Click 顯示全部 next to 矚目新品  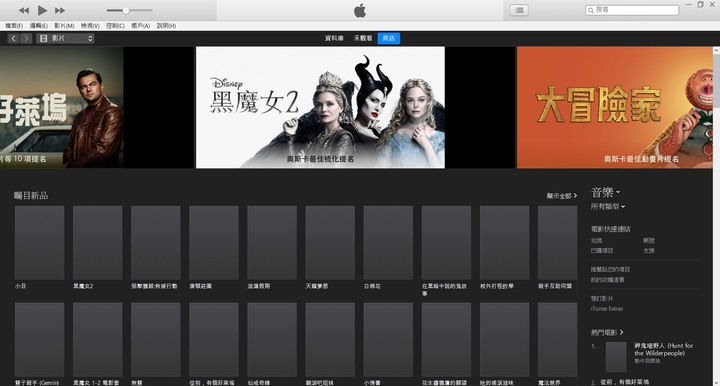[562, 196]
